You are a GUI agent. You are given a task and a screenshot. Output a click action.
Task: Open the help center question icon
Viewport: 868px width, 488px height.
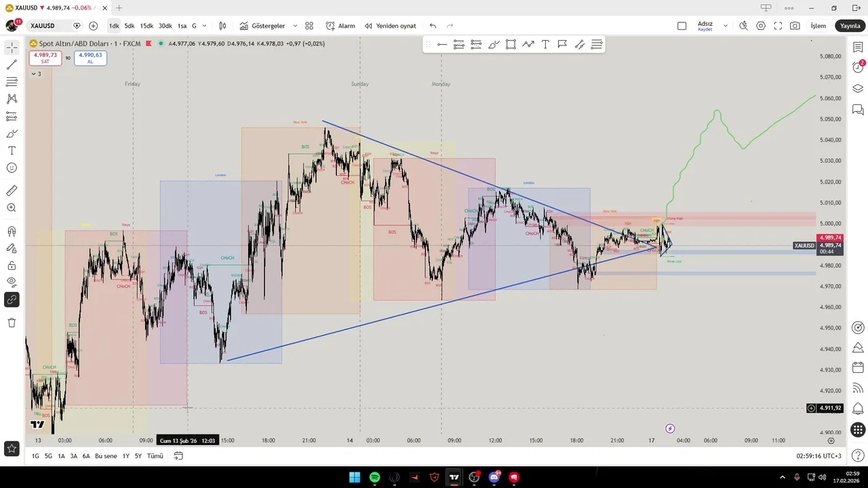pyautogui.click(x=858, y=455)
